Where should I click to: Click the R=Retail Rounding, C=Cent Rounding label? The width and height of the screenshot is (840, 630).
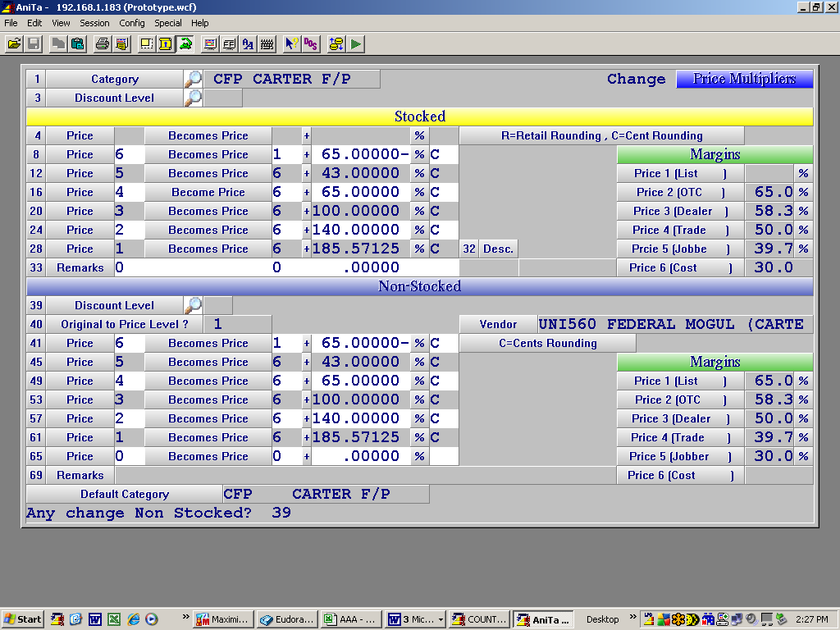[601, 135]
